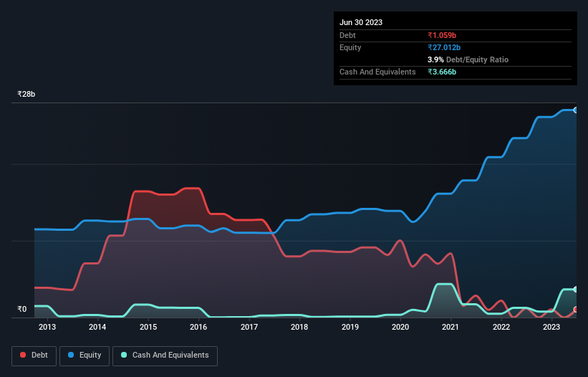Click the teal Cash And Equivalents legend dot
The image size is (588, 377).
pos(124,355)
